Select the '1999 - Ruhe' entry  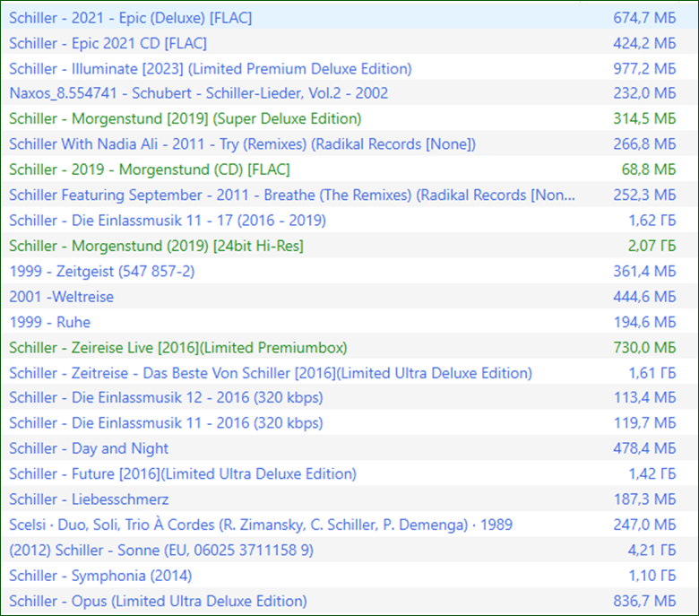point(50,322)
